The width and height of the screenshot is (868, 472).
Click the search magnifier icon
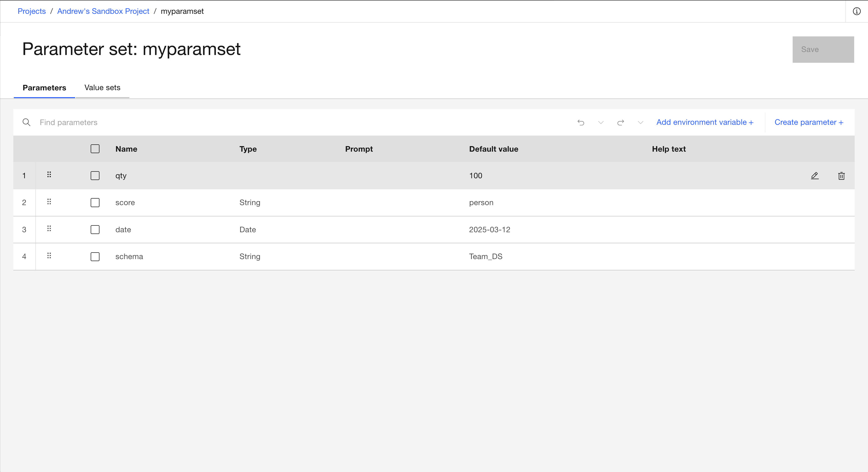coord(26,122)
